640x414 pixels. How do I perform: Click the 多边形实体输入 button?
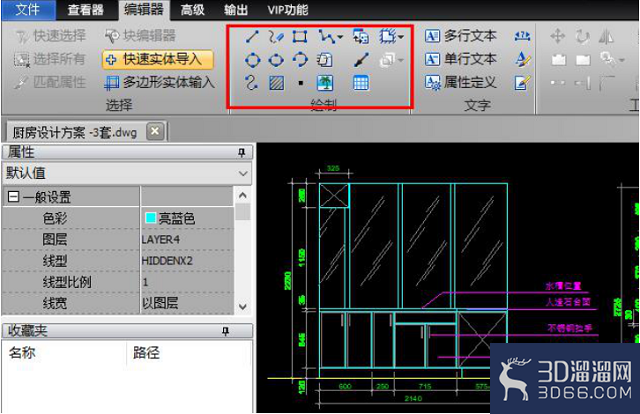(x=159, y=82)
